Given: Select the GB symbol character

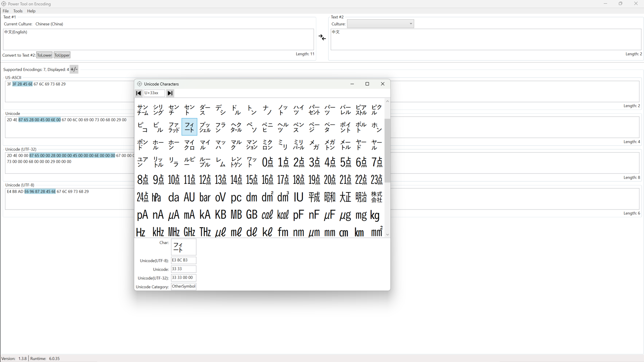Looking at the screenshot, I should tap(252, 215).
